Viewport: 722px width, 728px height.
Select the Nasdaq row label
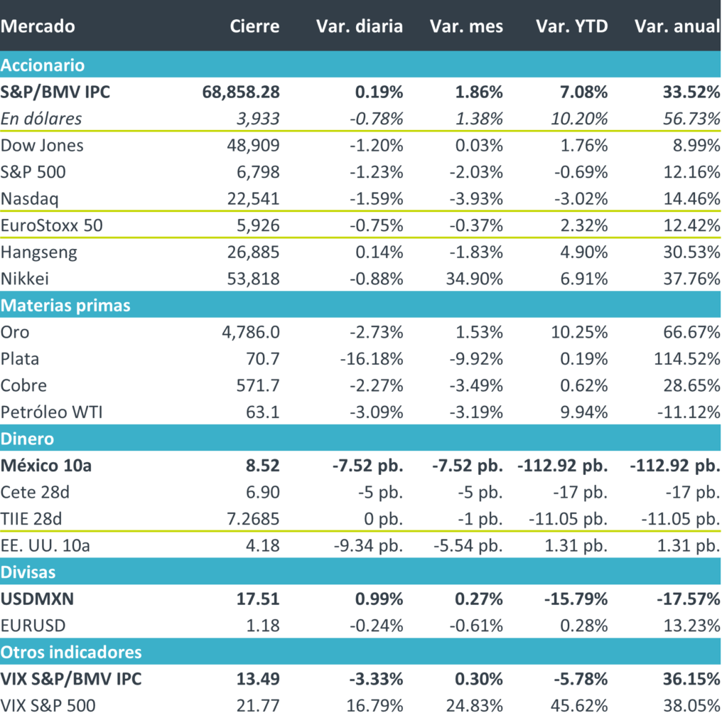[31, 198]
